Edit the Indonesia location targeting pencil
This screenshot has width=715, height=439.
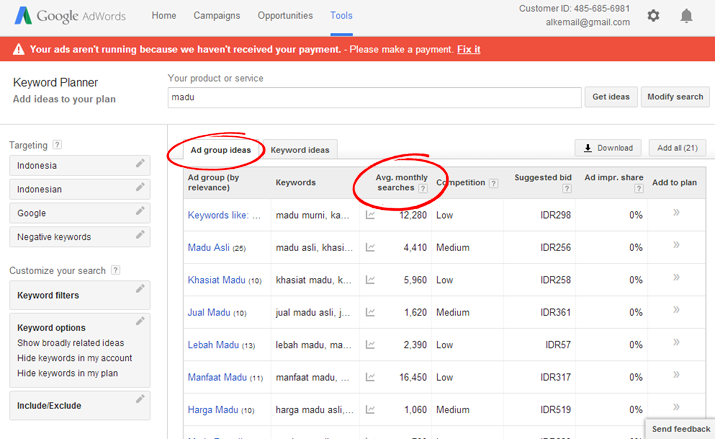pyautogui.click(x=140, y=163)
